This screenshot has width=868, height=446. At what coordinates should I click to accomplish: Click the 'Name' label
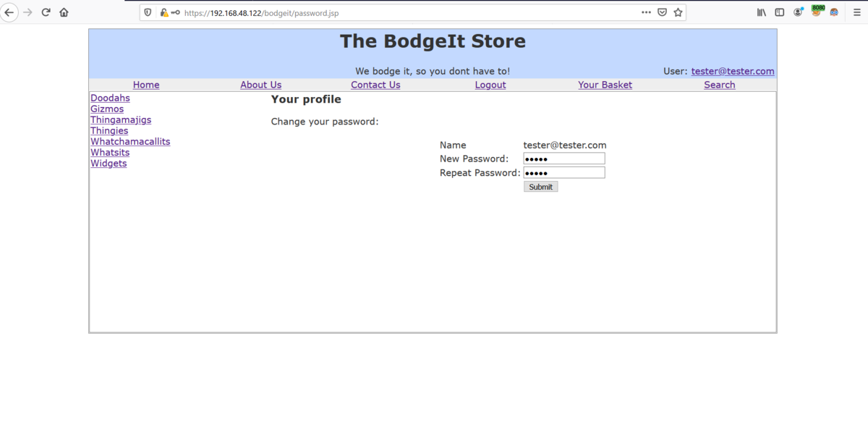(x=453, y=145)
